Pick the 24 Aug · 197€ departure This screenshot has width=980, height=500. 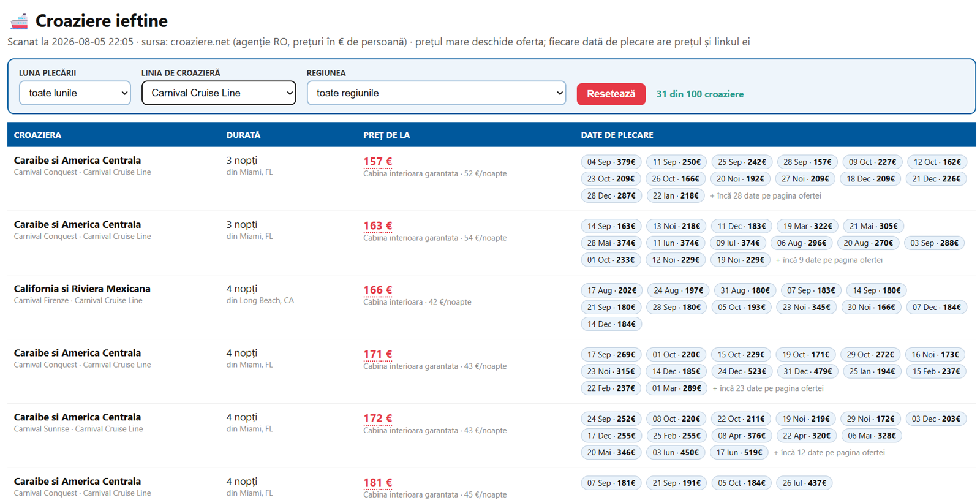pyautogui.click(x=678, y=290)
